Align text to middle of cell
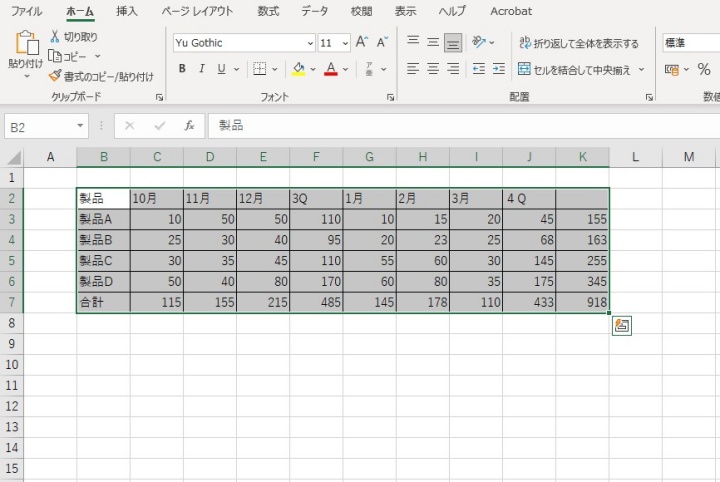 click(x=433, y=42)
